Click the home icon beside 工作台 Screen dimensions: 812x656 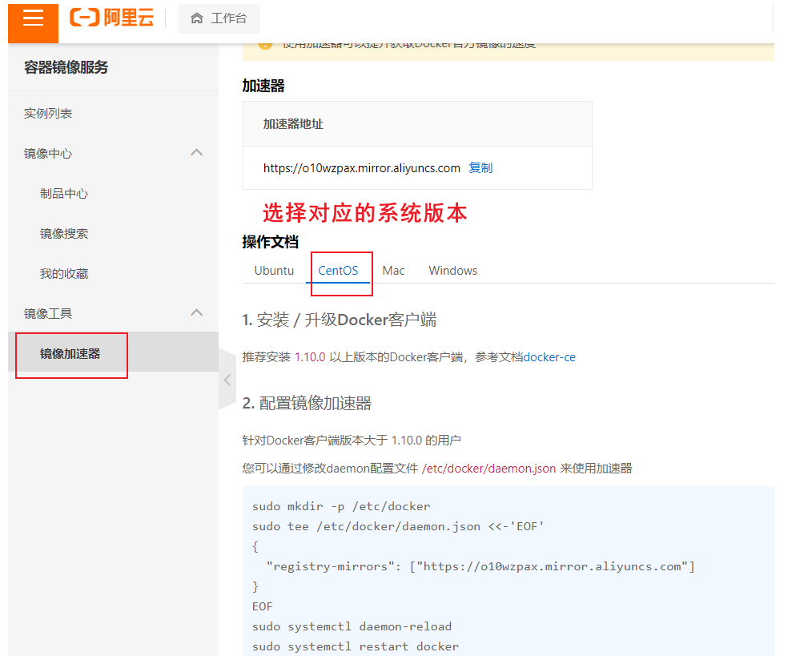click(197, 18)
